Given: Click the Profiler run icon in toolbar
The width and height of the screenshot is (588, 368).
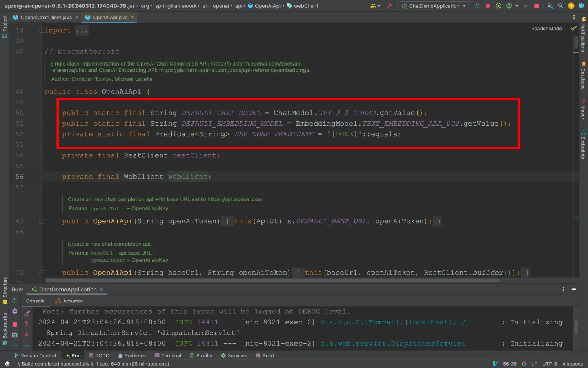Looking at the screenshot, I should [509, 6].
